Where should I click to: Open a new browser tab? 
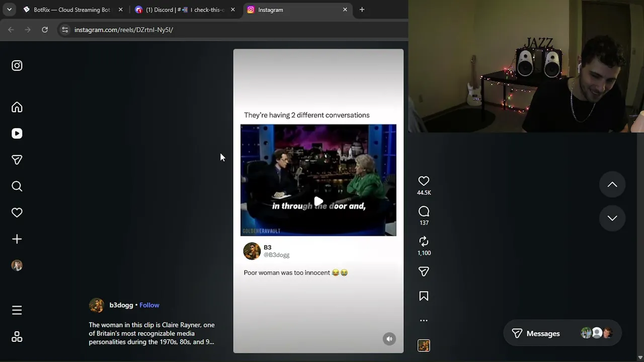point(362,10)
